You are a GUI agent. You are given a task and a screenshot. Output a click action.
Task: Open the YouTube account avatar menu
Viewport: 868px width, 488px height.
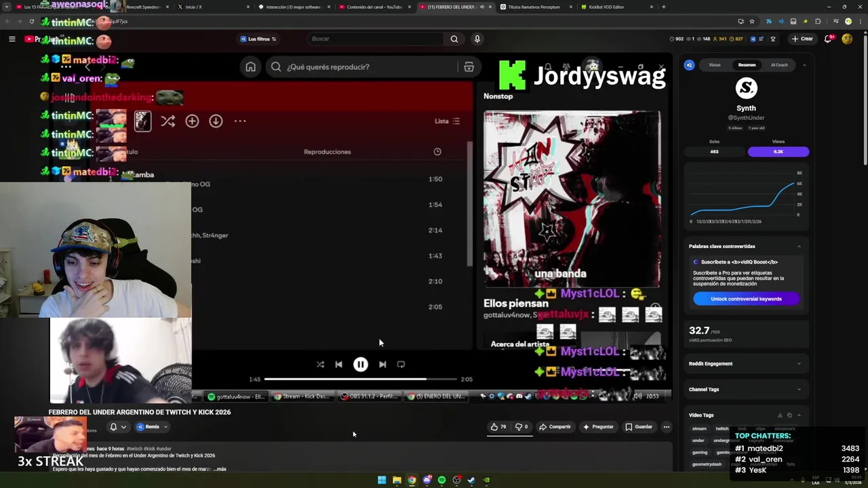click(x=847, y=39)
